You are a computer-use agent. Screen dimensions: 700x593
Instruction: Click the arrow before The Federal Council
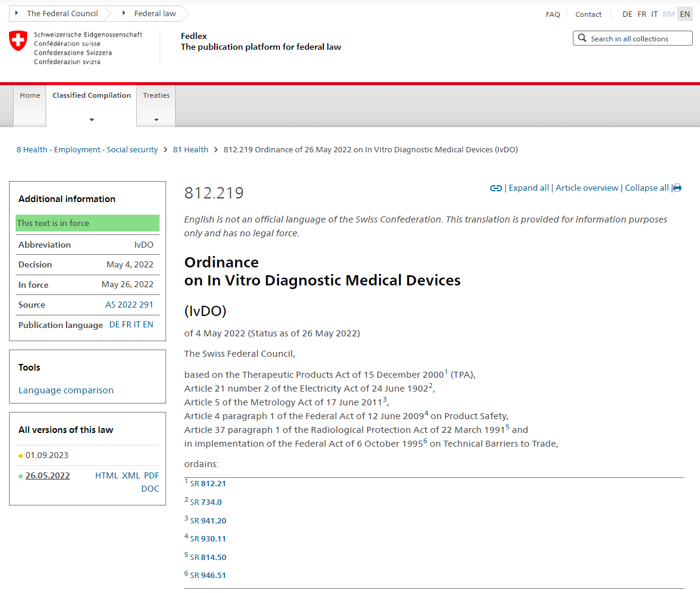coord(17,13)
